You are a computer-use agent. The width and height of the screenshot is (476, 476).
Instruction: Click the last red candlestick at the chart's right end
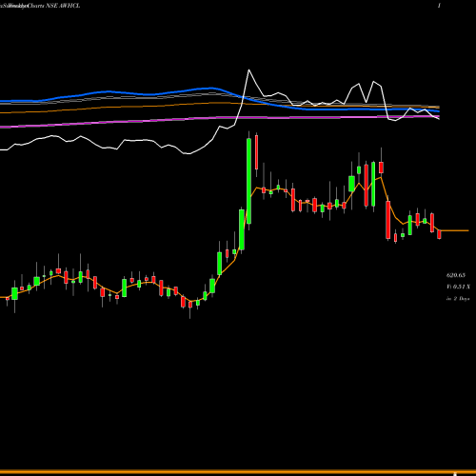tap(439, 234)
